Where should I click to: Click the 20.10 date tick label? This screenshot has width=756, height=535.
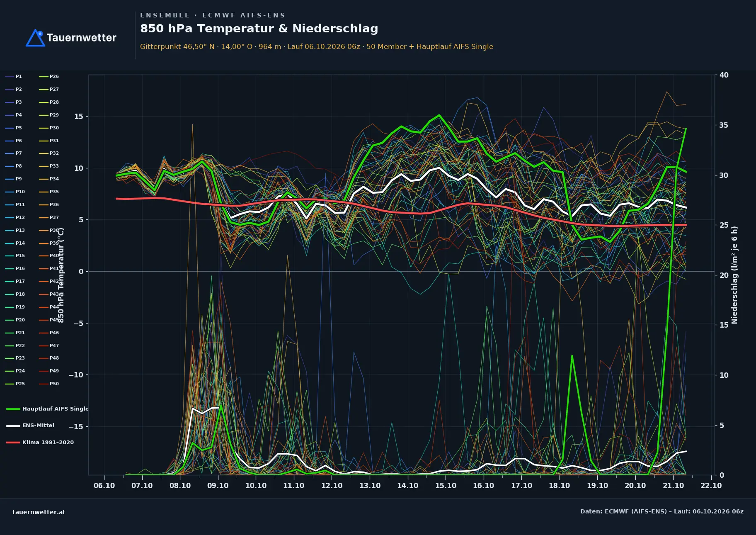click(x=635, y=486)
